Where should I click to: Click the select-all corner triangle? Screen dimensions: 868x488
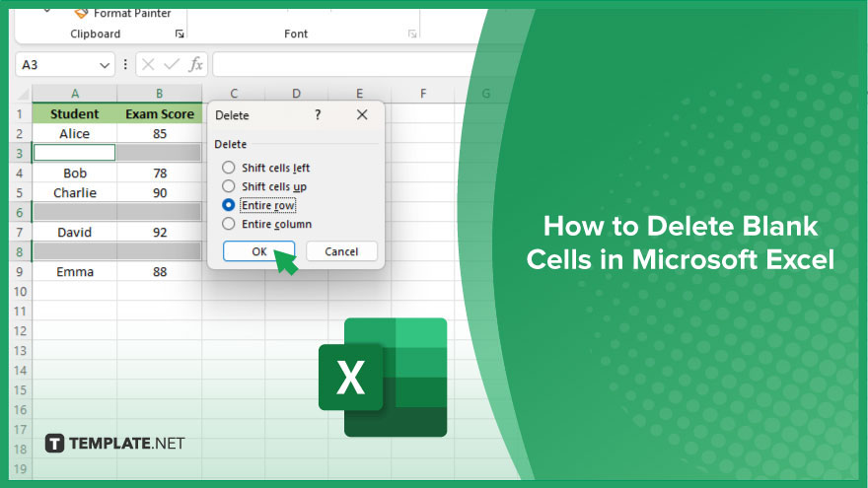[x=24, y=94]
